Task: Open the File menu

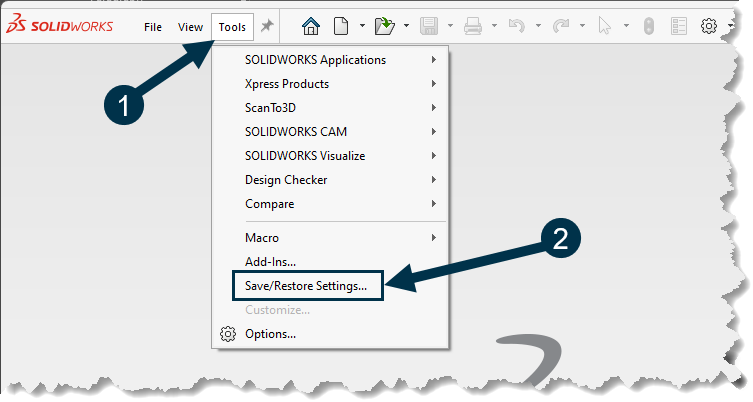Action: point(153,27)
